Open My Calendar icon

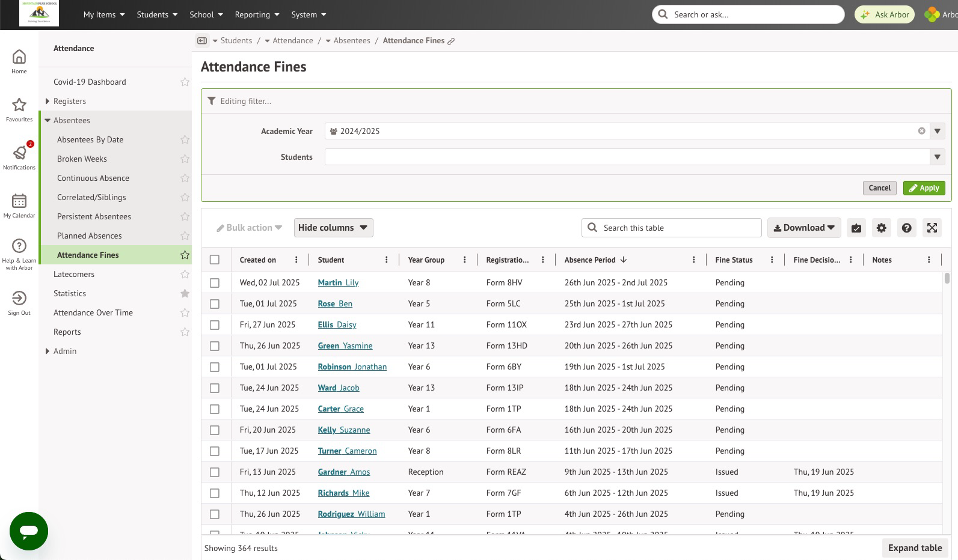click(x=19, y=201)
